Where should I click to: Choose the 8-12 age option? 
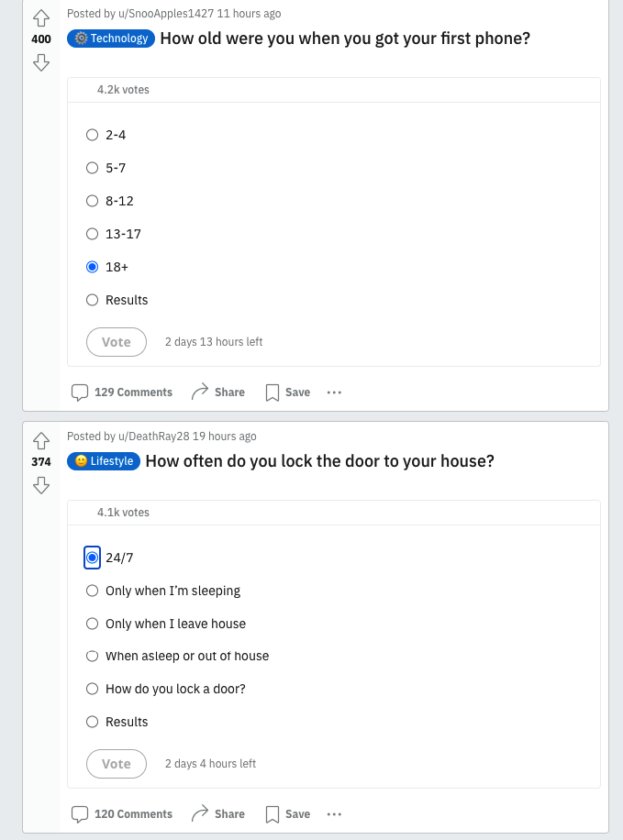(x=92, y=201)
